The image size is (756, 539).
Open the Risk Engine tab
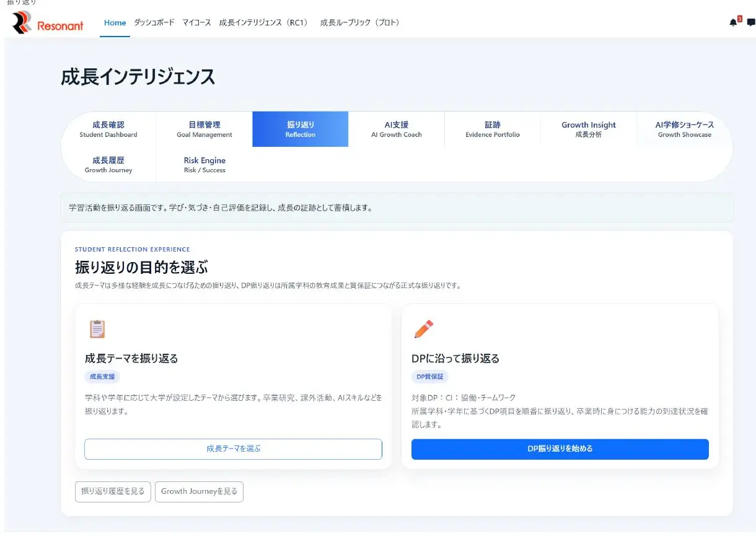204,165
